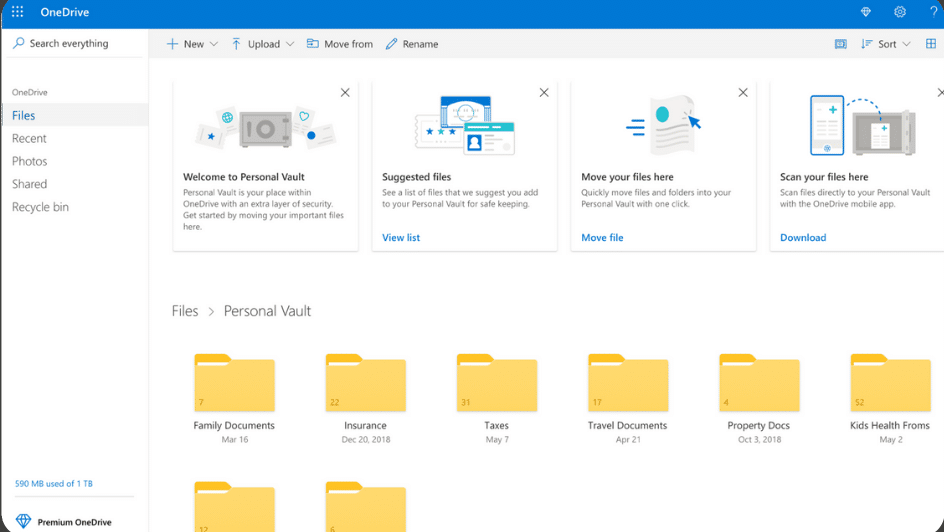Image resolution: width=944 pixels, height=532 pixels.
Task: Click the help question mark icon
Action: [934, 11]
